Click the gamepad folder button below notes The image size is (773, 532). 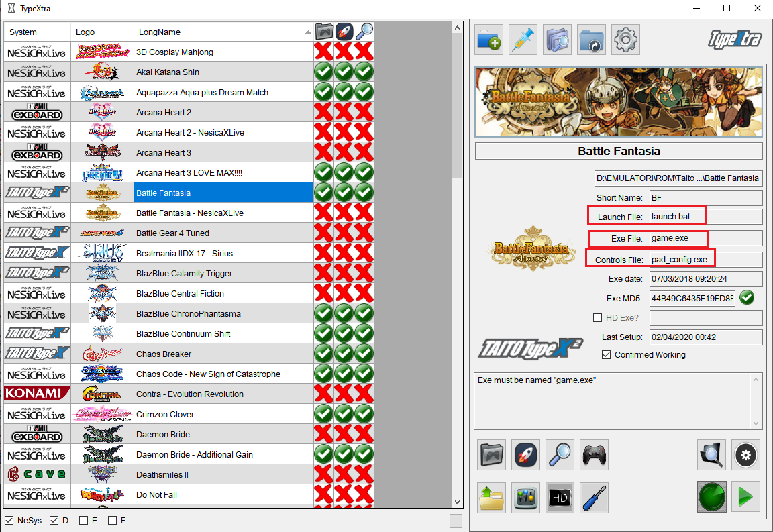(x=491, y=455)
